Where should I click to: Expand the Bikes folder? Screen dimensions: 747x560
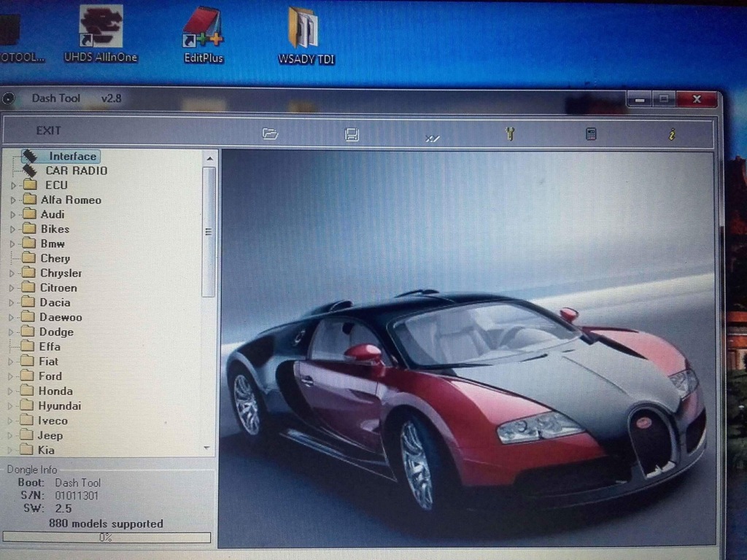tap(13, 230)
